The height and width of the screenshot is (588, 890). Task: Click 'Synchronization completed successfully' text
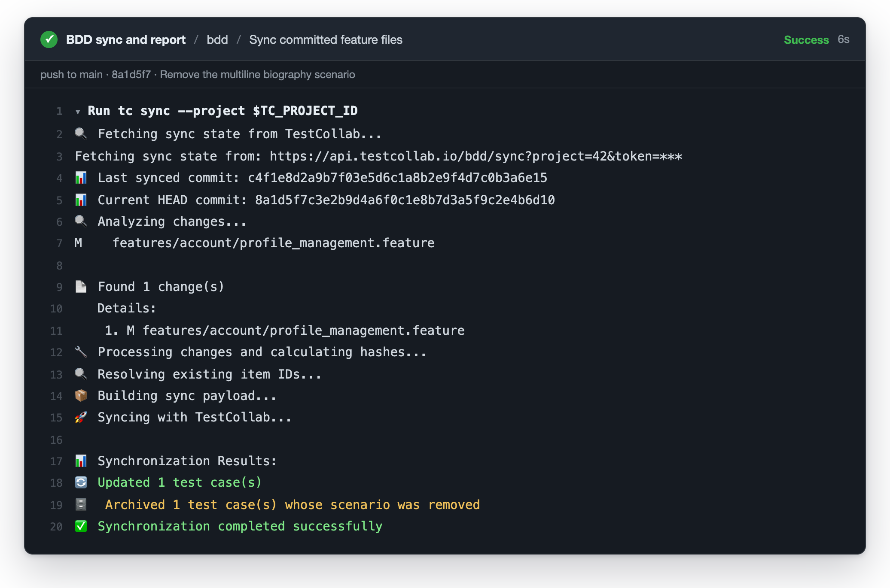click(x=240, y=526)
